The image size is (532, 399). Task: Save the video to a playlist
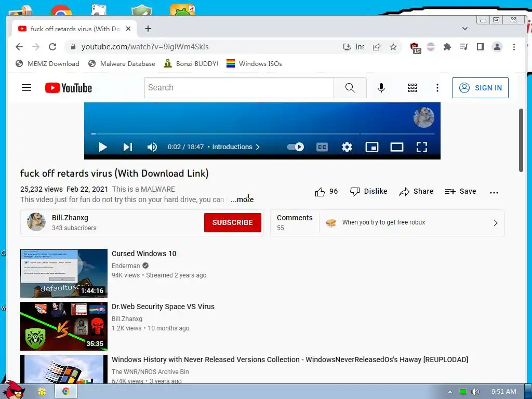[460, 192]
